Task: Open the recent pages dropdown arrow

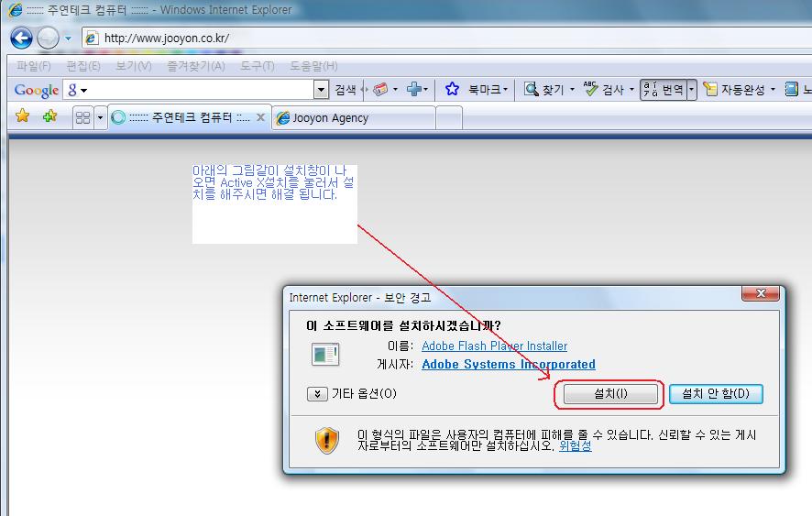Action: [x=68, y=38]
